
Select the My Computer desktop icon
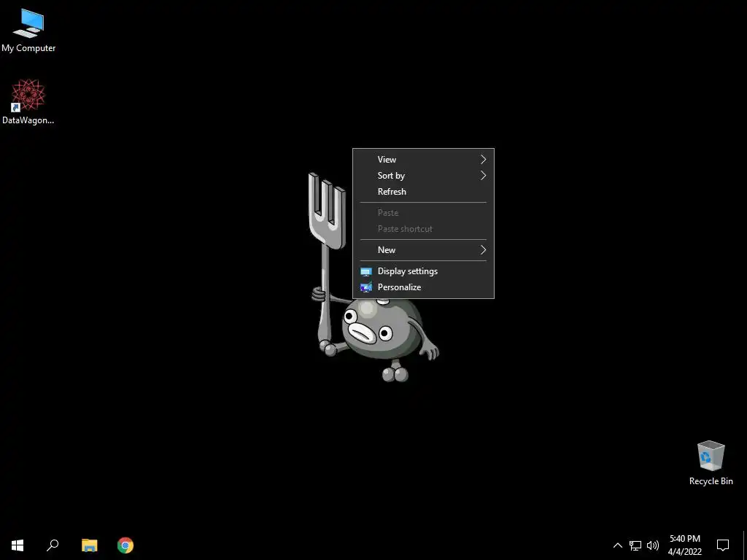pyautogui.click(x=28, y=31)
